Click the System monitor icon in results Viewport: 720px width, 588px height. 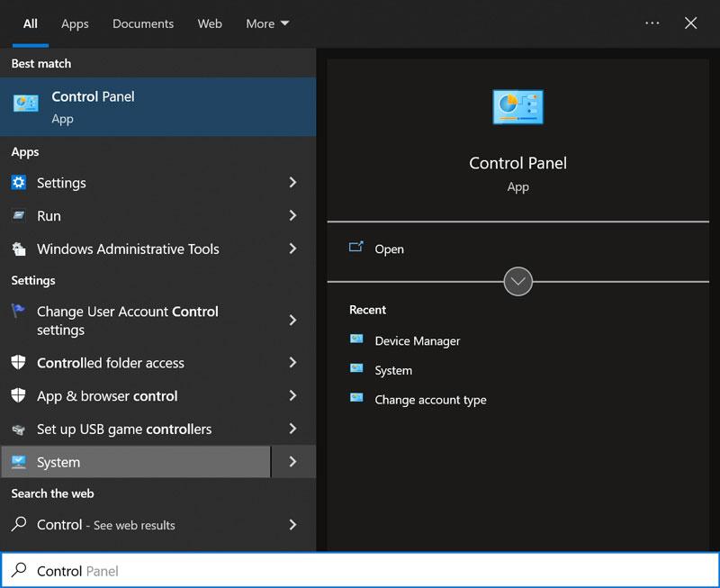19,462
